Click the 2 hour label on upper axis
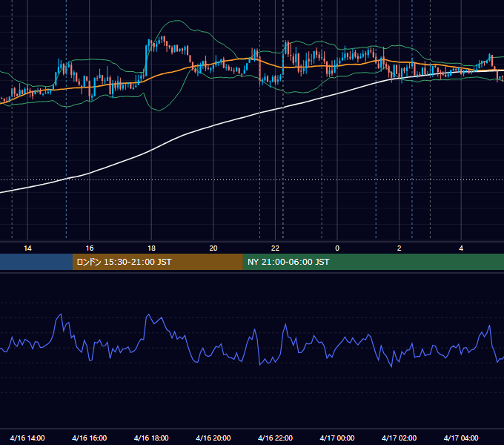 [x=399, y=248]
